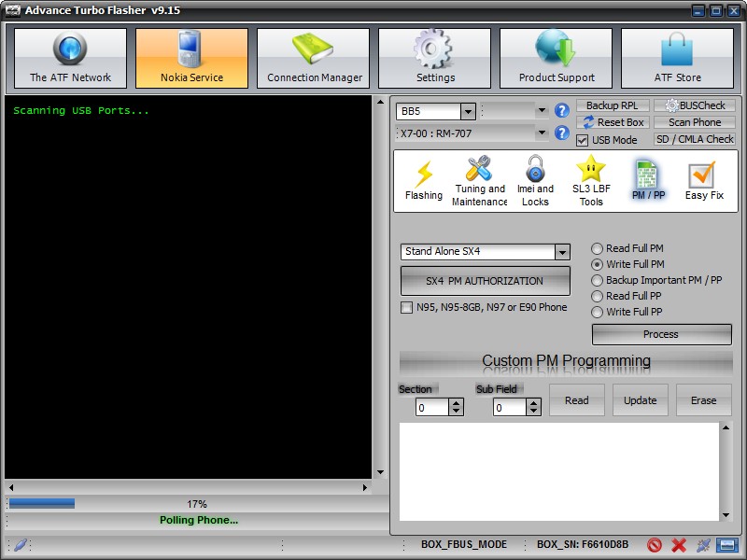Click the Scanning USB Ports... log line
Image resolution: width=747 pixels, height=560 pixels.
[81, 110]
